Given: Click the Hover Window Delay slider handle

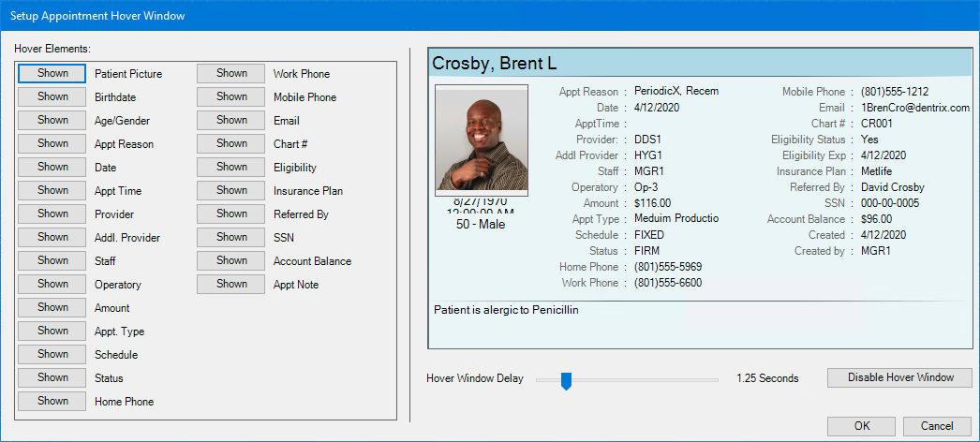Looking at the screenshot, I should click(x=566, y=380).
